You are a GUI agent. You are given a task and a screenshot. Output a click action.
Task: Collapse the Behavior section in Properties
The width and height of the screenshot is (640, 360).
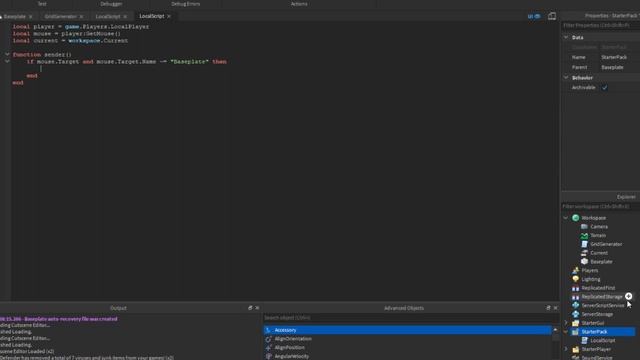566,77
